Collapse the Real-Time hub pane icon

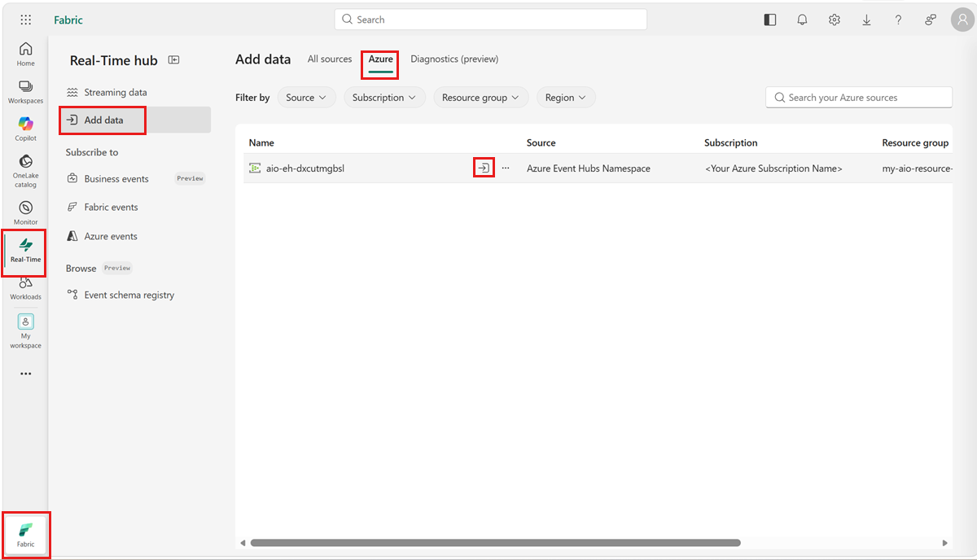(x=173, y=59)
